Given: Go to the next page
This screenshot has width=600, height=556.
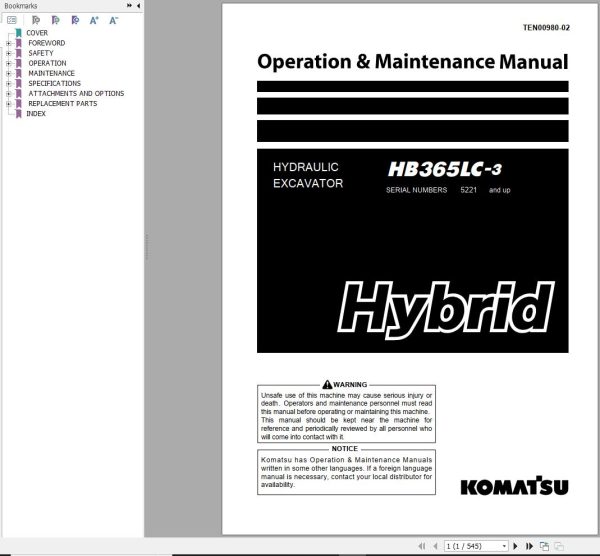Looking at the screenshot, I should tap(515, 546).
